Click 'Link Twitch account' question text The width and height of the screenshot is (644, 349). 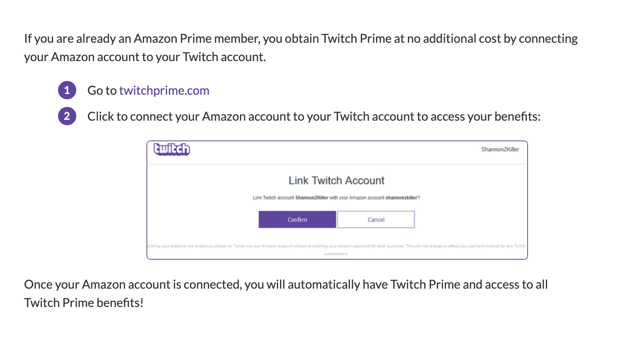click(x=336, y=198)
